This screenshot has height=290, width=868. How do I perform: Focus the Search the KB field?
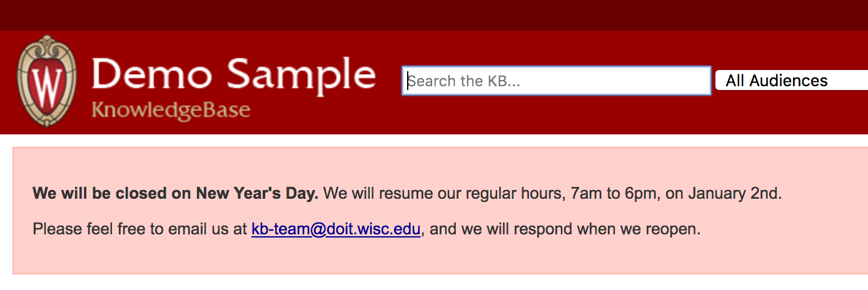click(556, 81)
